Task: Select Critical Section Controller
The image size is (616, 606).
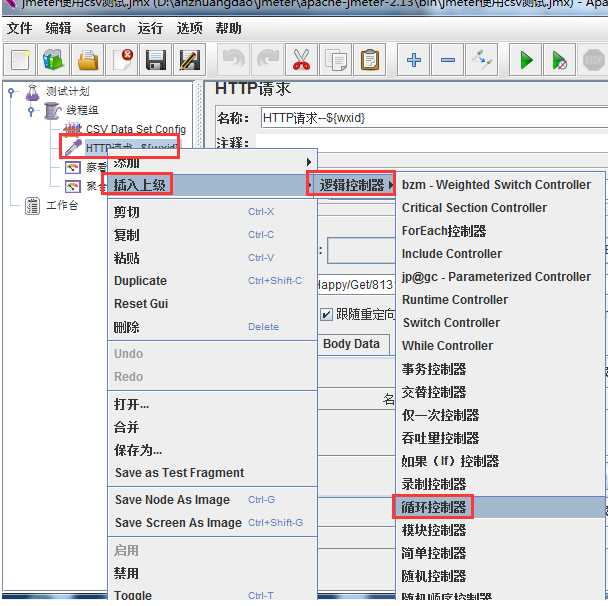Action: coord(499,207)
